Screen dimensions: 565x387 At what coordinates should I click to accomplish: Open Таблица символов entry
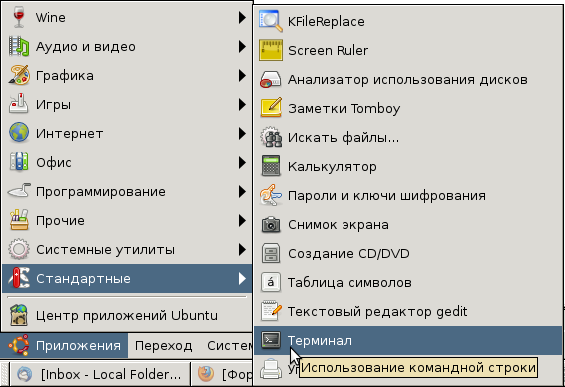point(408,282)
